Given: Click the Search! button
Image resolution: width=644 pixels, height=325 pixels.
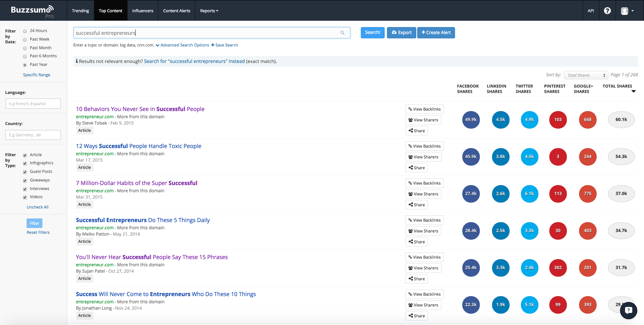Looking at the screenshot, I should coord(372,32).
